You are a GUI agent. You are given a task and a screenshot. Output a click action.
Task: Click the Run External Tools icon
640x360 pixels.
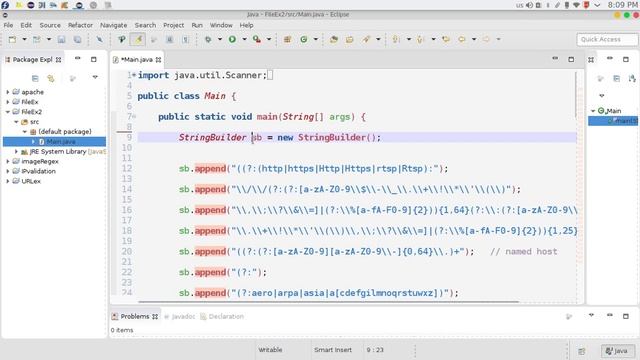click(256, 39)
